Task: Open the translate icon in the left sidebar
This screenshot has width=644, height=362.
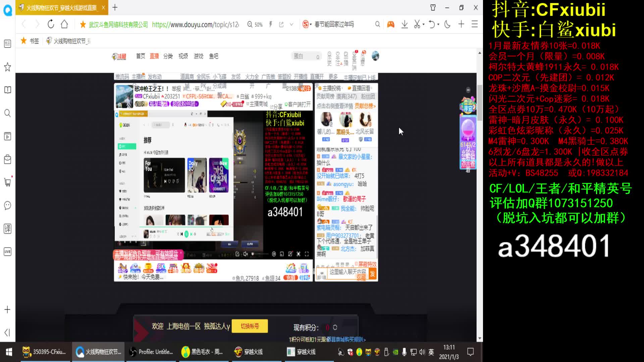Action: tap(7, 229)
